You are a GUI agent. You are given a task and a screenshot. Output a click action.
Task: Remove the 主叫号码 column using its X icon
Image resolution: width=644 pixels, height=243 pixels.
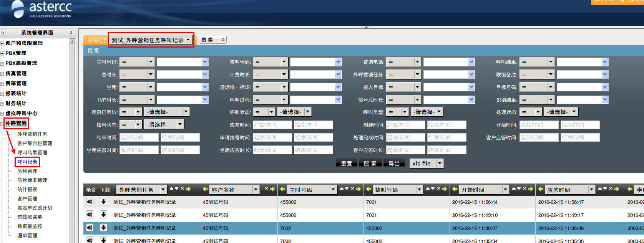coord(352,189)
